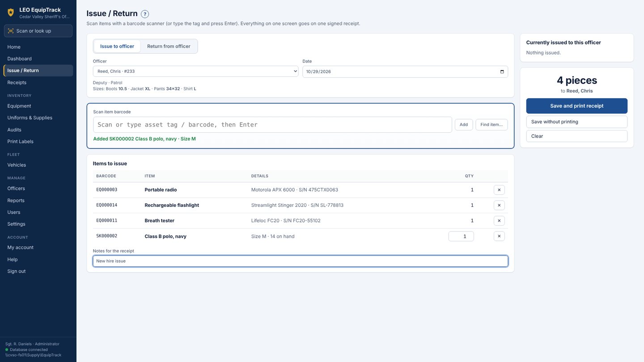Click the Database connected status
This screenshot has height=362, width=644.
(26, 349)
